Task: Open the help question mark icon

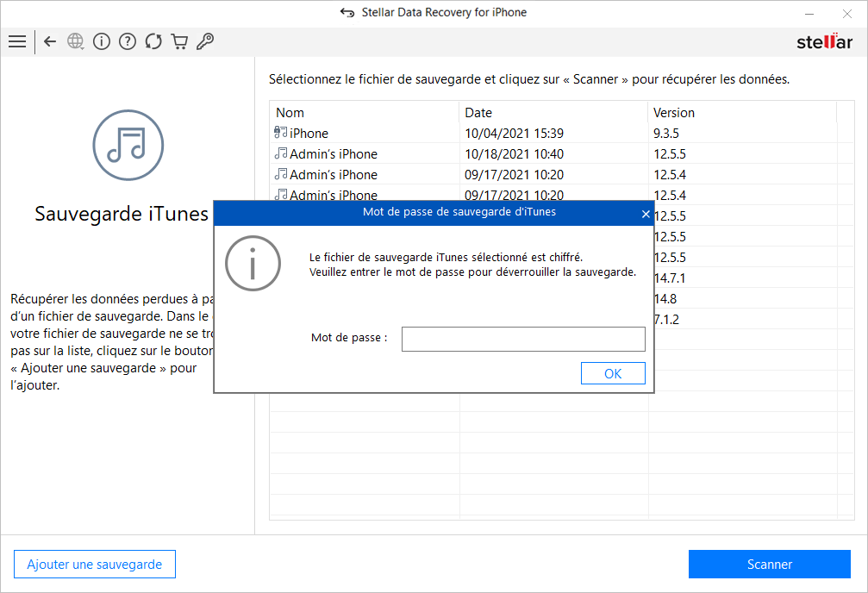Action: (x=128, y=41)
